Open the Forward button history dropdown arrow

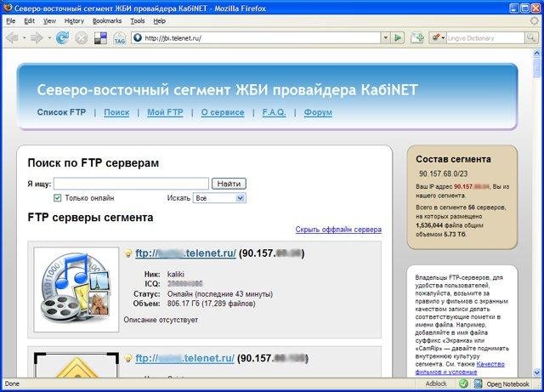(49, 38)
